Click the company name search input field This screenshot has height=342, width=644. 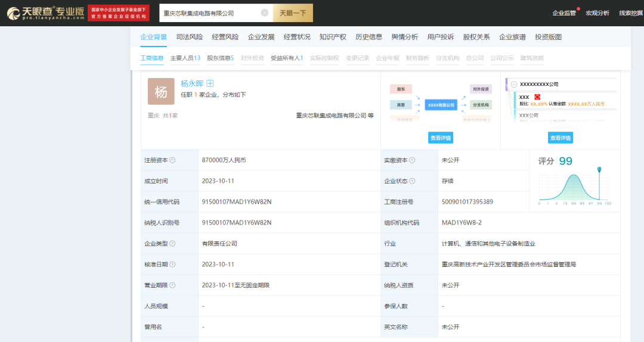(209, 13)
